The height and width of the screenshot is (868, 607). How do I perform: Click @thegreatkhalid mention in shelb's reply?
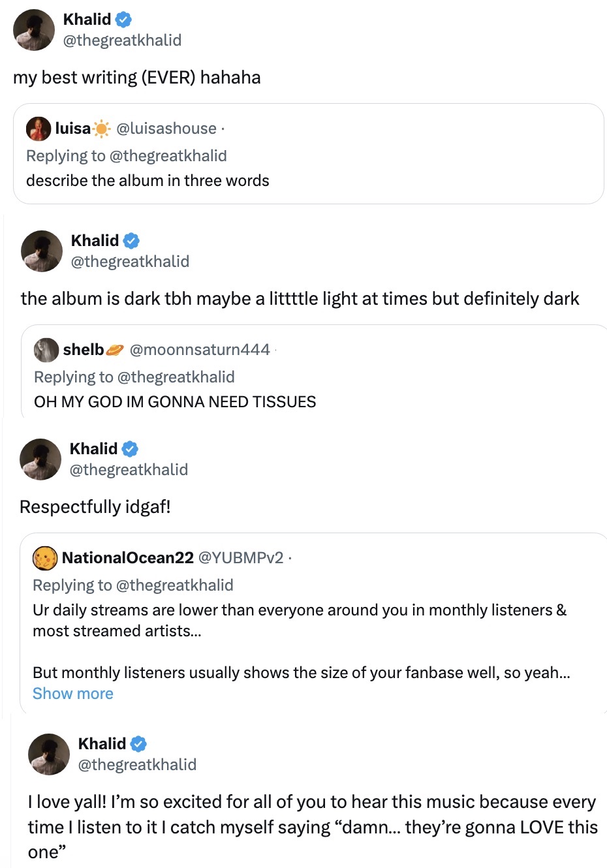pos(176,377)
